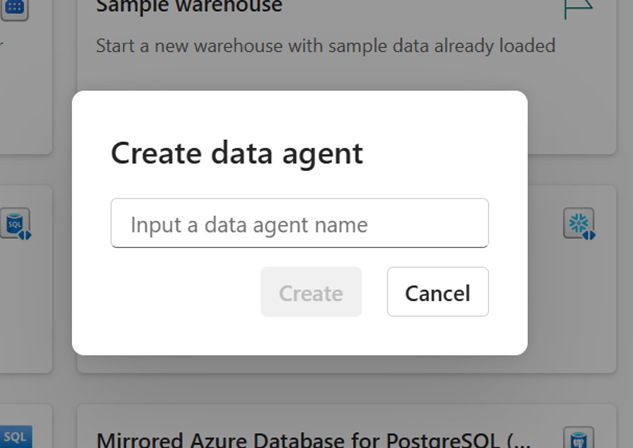
Task: Cancel the Create data agent dialog
Action: (x=437, y=293)
